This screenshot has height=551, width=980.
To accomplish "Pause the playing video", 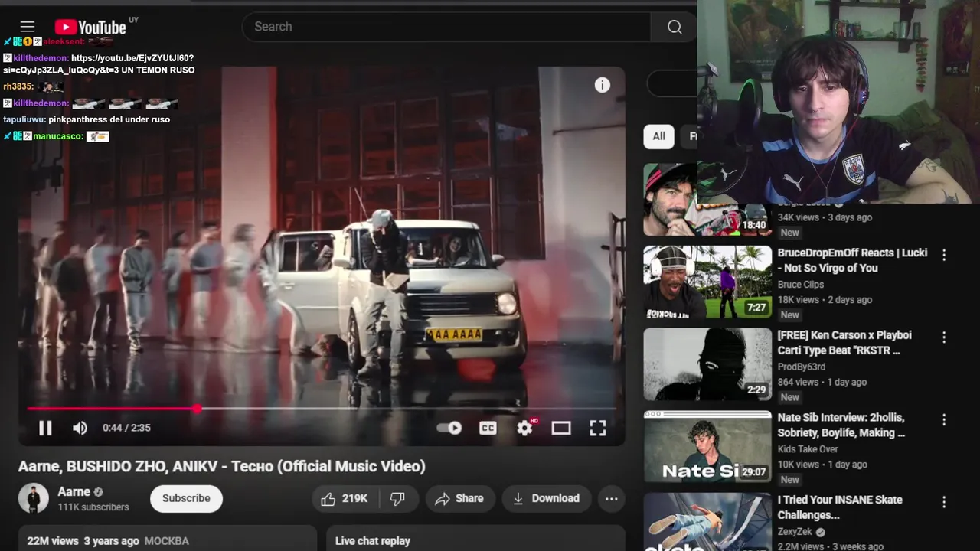I will (x=45, y=428).
